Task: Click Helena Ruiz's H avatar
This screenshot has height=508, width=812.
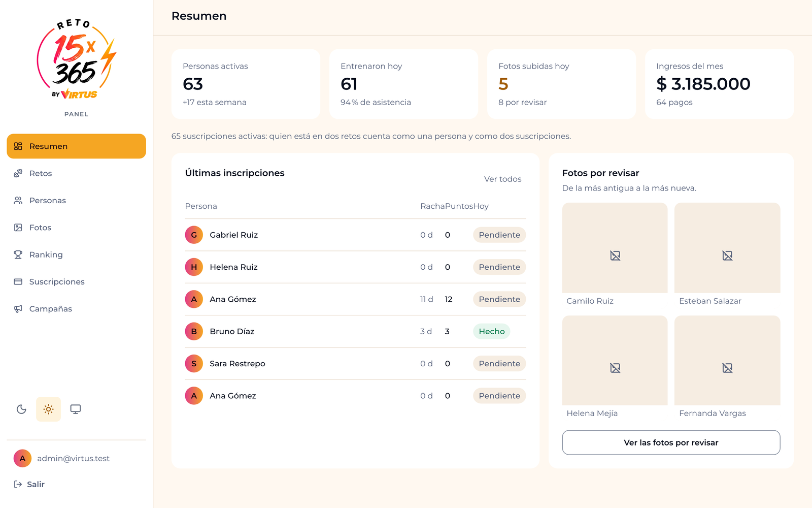Action: pyautogui.click(x=194, y=267)
